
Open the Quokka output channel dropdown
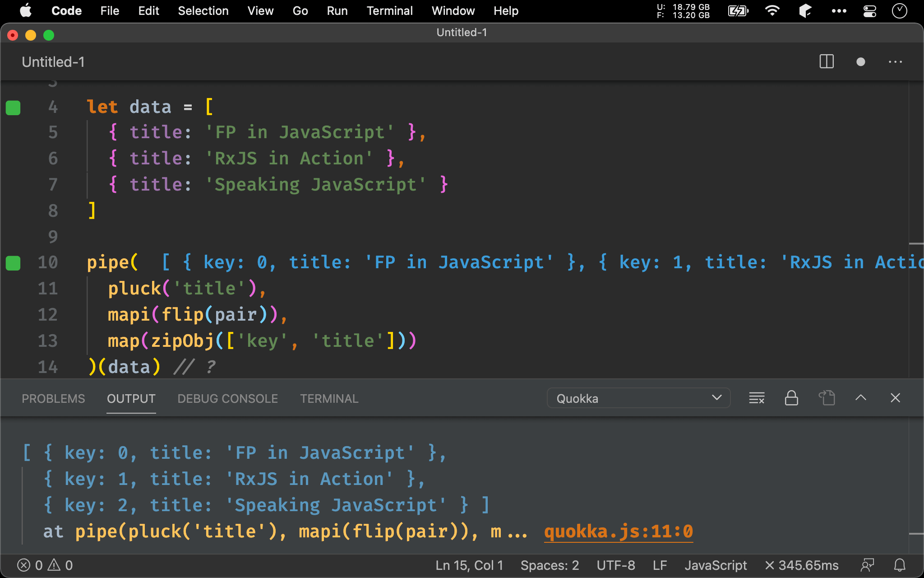click(x=638, y=398)
